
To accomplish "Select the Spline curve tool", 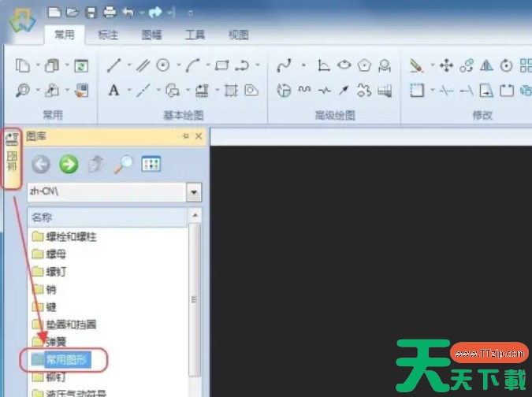I will 284,65.
